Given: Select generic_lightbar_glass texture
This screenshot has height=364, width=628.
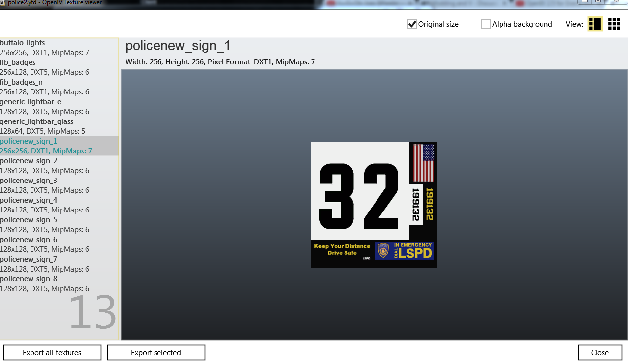Looking at the screenshot, I should pyautogui.click(x=59, y=126).
